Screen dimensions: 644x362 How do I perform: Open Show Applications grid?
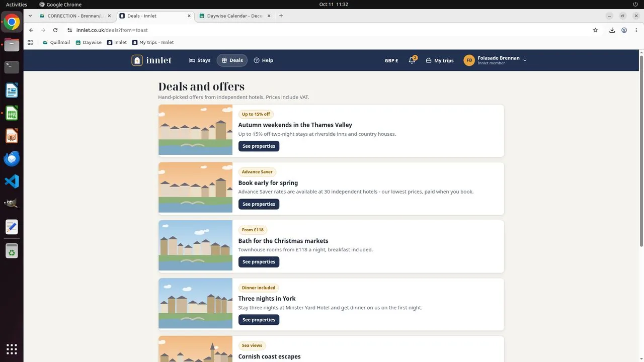[x=12, y=348]
